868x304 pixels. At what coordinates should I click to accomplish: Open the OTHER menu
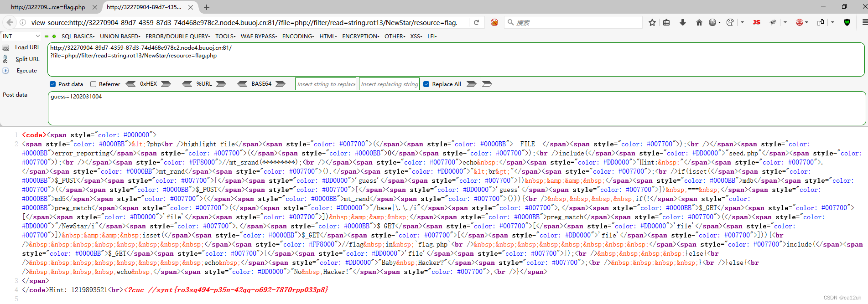(x=395, y=36)
